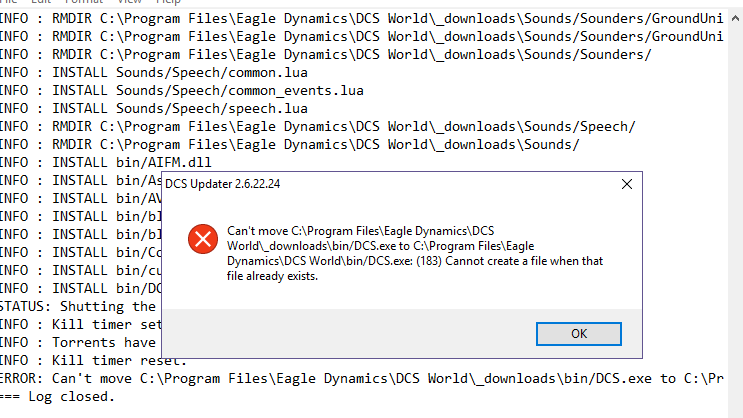
Task: Click the Can't move error message text
Action: (415, 254)
